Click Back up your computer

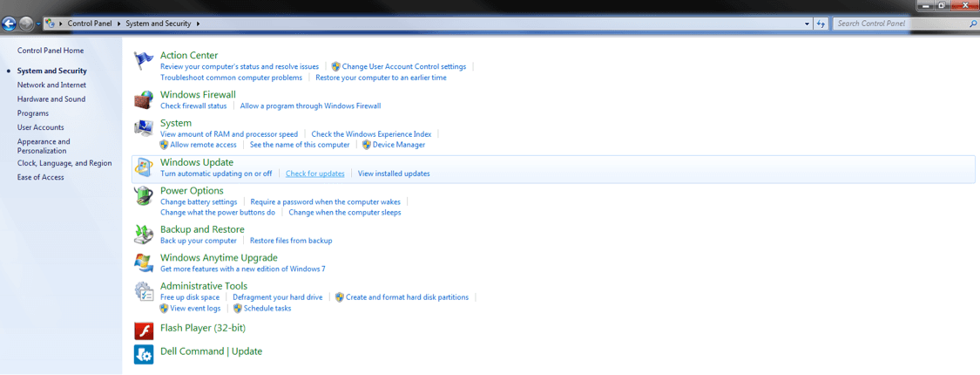pos(199,241)
